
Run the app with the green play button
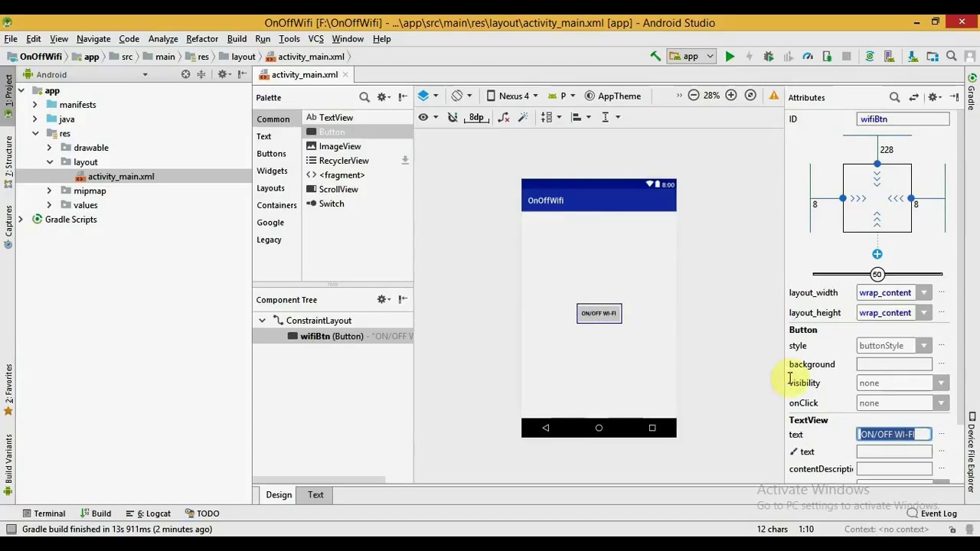pyautogui.click(x=730, y=56)
